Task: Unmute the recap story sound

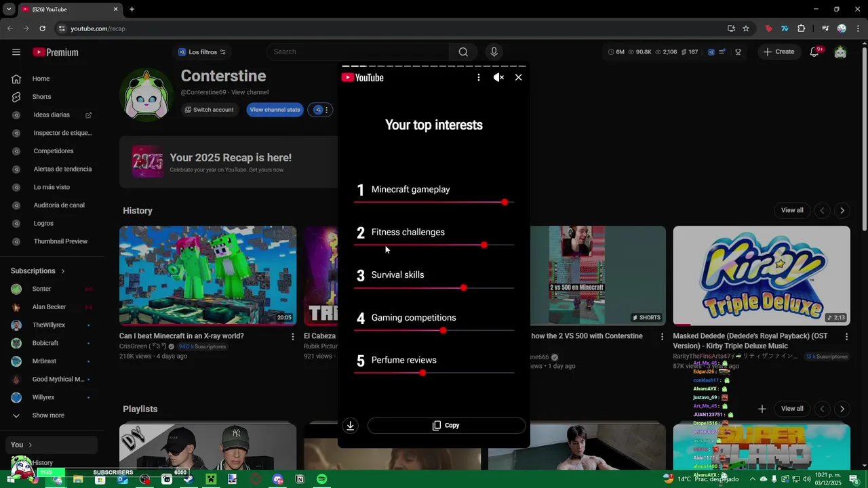Action: 498,77
